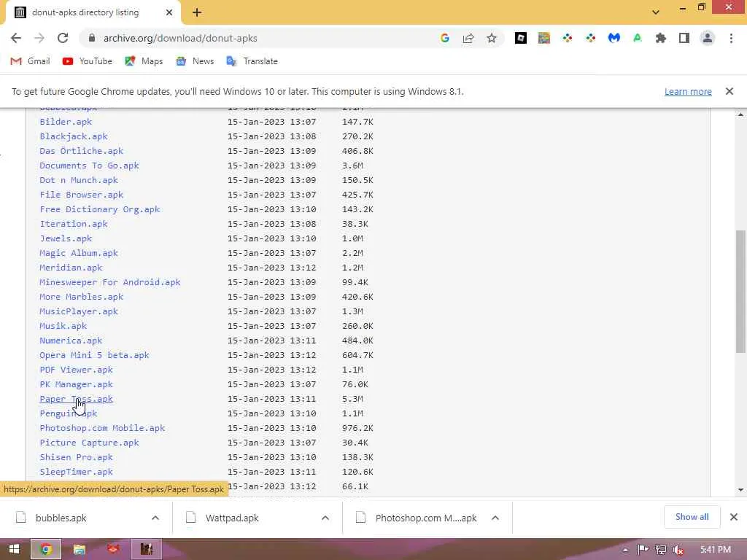Open the Chrome three-dot menu
747x560 pixels.
coord(731,38)
